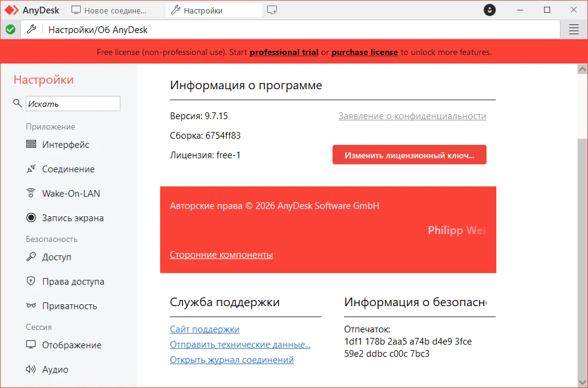Select the Настройки tab
Image resolution: width=588 pixels, height=388 pixels.
[x=214, y=10]
